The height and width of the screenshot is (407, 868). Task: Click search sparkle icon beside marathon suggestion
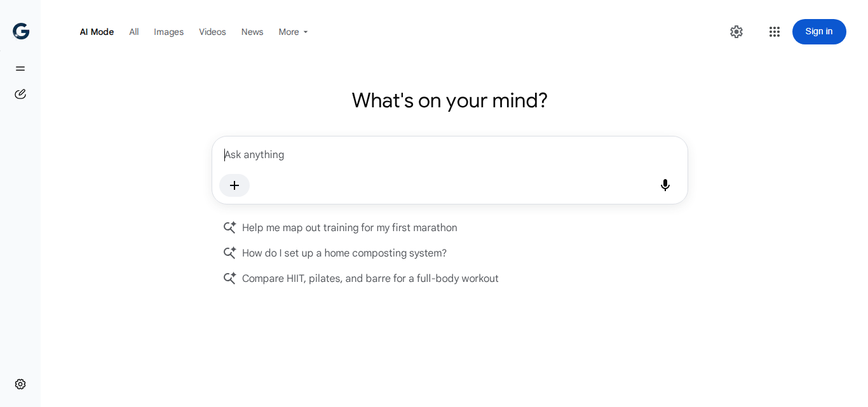tap(230, 227)
